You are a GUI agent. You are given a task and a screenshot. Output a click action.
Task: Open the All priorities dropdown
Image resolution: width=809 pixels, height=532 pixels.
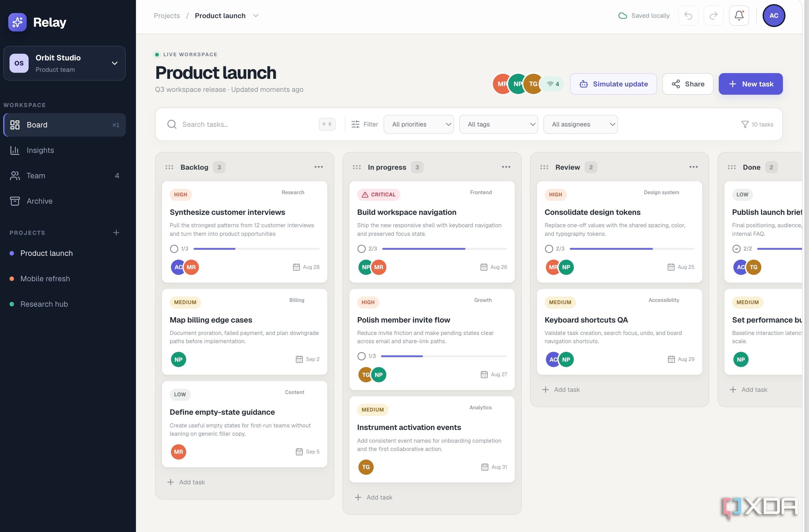pyautogui.click(x=418, y=124)
